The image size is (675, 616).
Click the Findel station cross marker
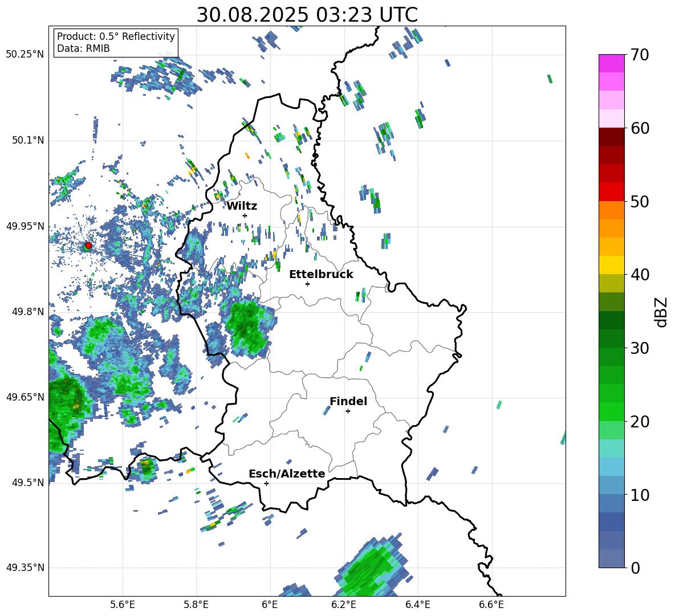point(348,411)
